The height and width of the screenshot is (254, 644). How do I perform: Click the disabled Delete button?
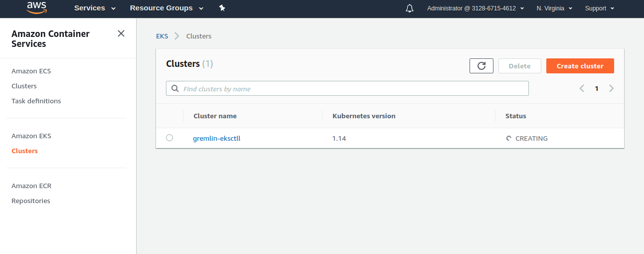(x=520, y=66)
